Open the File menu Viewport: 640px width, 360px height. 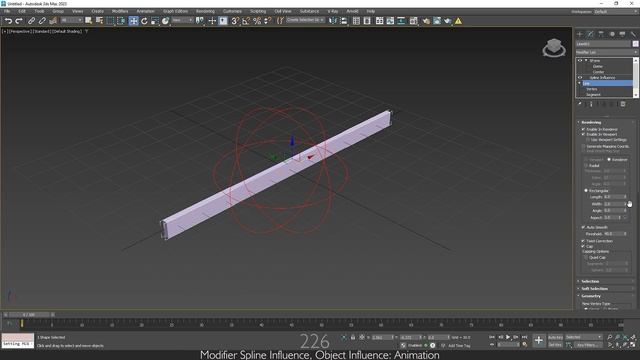(7, 11)
